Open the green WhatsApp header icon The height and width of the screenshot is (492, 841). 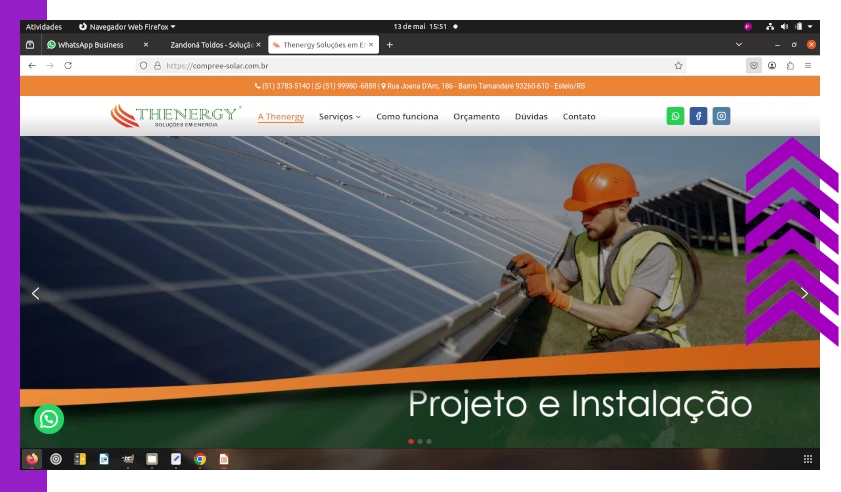point(675,116)
